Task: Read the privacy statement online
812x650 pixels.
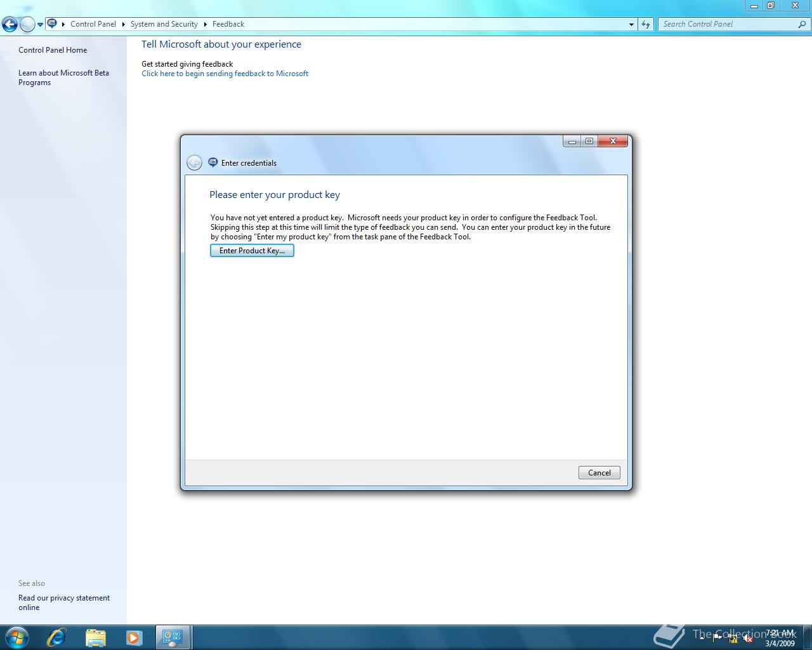Action: 64,602
